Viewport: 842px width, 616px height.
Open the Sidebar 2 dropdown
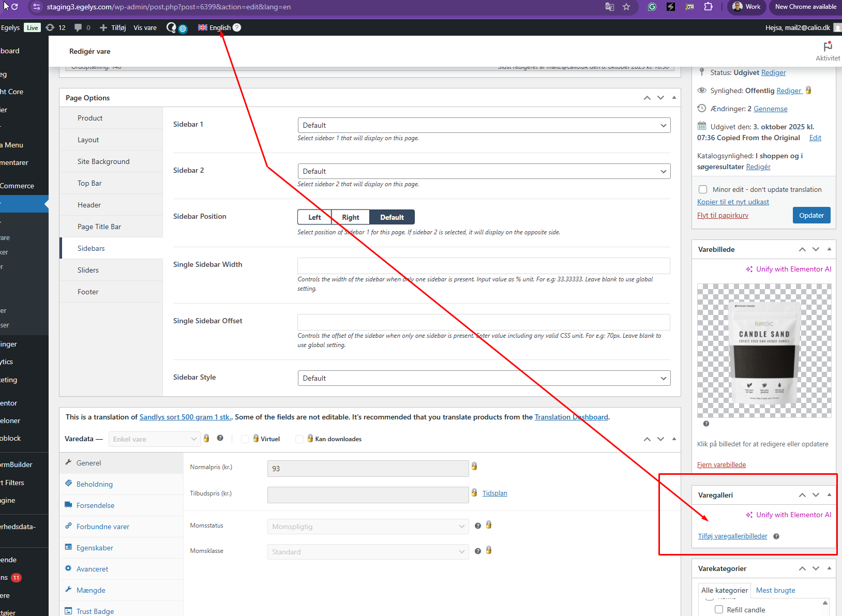click(x=484, y=171)
